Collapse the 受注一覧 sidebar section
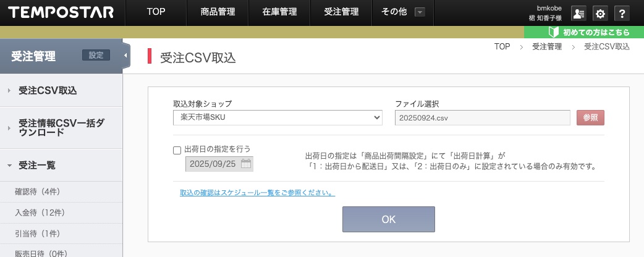This screenshot has height=257, width=644. tap(9, 166)
